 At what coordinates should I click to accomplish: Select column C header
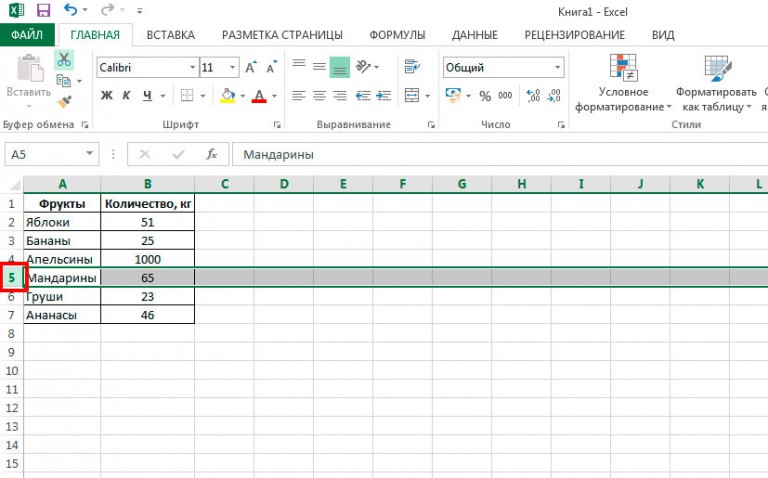coord(224,184)
